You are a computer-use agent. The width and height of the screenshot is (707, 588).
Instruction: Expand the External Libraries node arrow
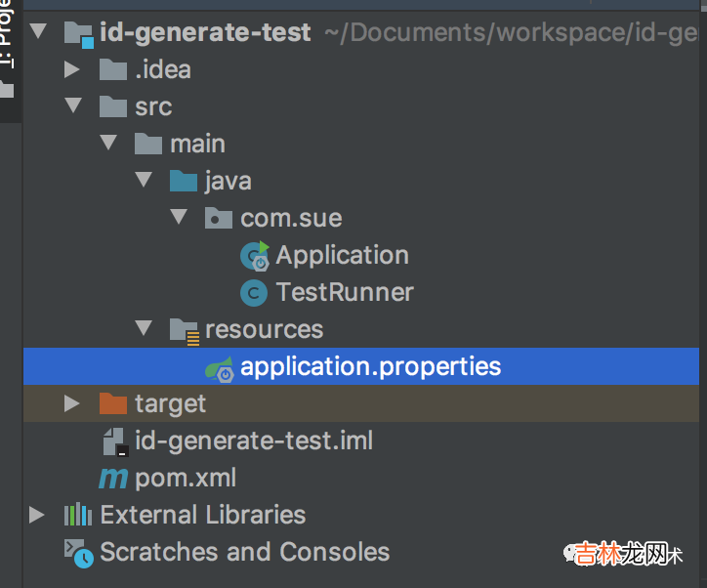37,515
